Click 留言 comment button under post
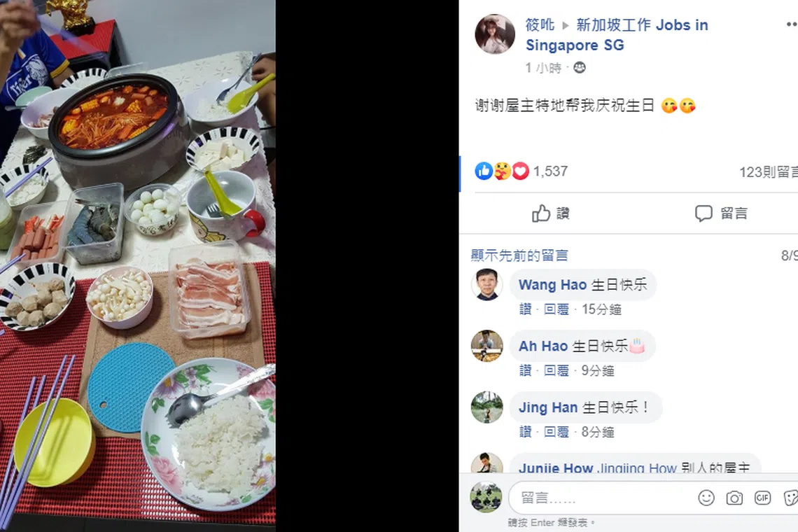798x532 pixels. 721,213
